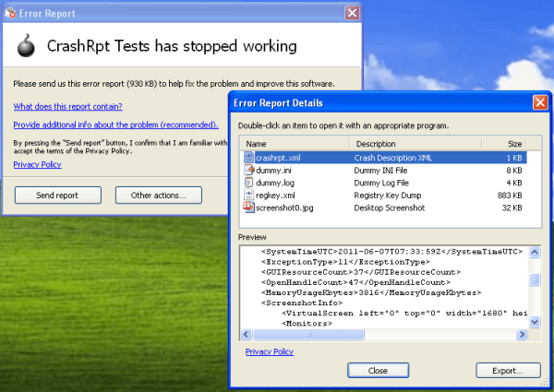
Task: Click the regkey.xml file icon
Action: pyautogui.click(x=248, y=196)
